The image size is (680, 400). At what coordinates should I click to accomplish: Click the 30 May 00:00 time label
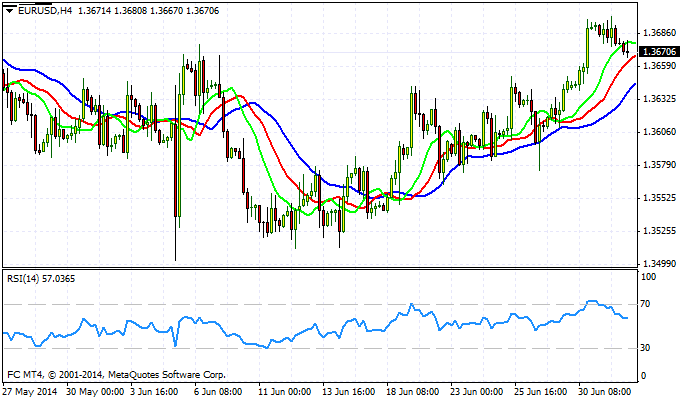coord(96,391)
